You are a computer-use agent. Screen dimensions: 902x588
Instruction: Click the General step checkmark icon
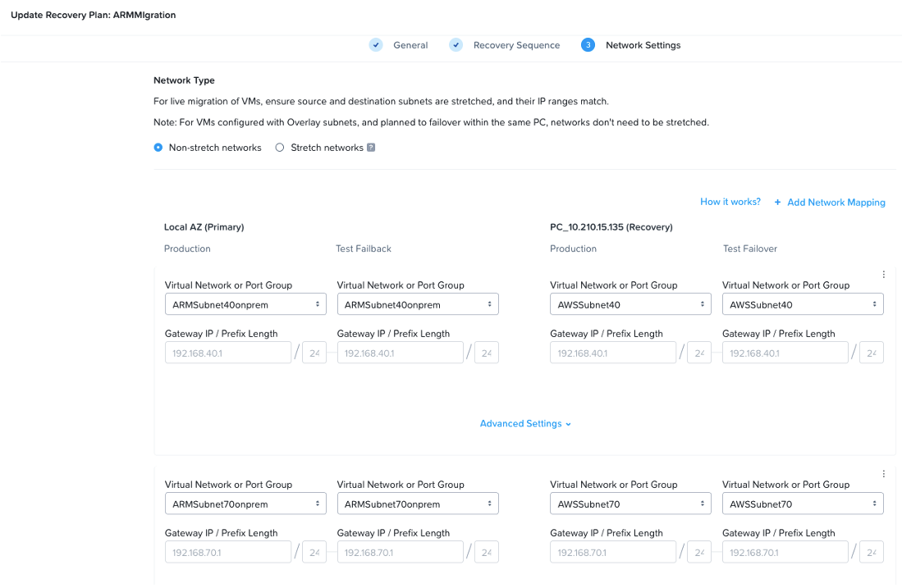[x=376, y=45]
